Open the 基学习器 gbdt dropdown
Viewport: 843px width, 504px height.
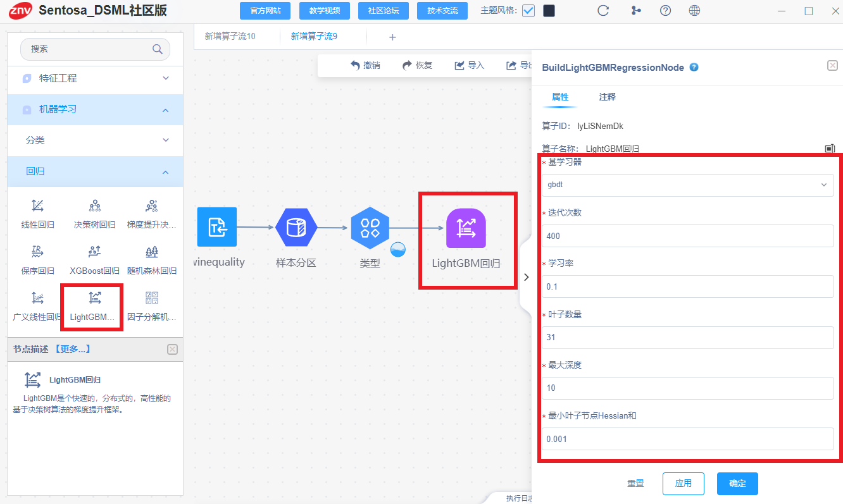click(x=688, y=185)
